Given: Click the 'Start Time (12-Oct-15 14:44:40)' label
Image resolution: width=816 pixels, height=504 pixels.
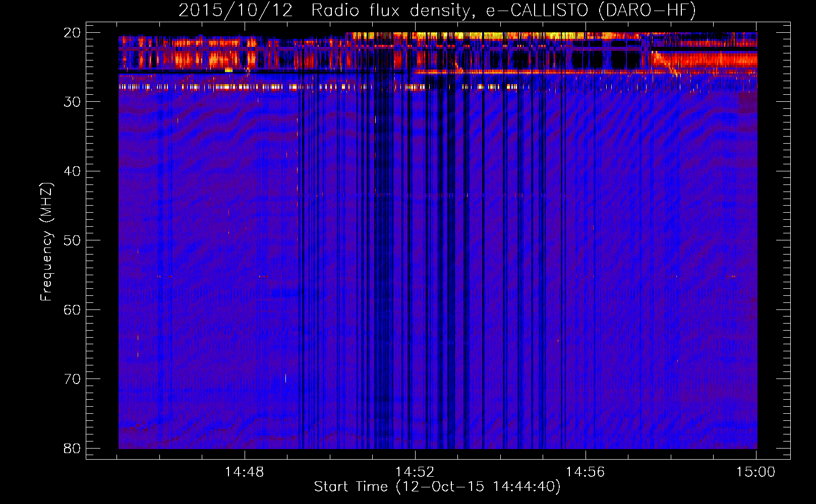Looking at the screenshot, I should [x=437, y=487].
